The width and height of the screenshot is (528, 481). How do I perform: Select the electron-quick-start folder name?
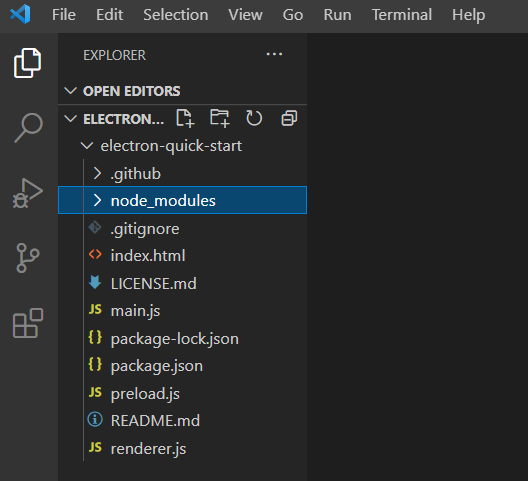coord(171,146)
